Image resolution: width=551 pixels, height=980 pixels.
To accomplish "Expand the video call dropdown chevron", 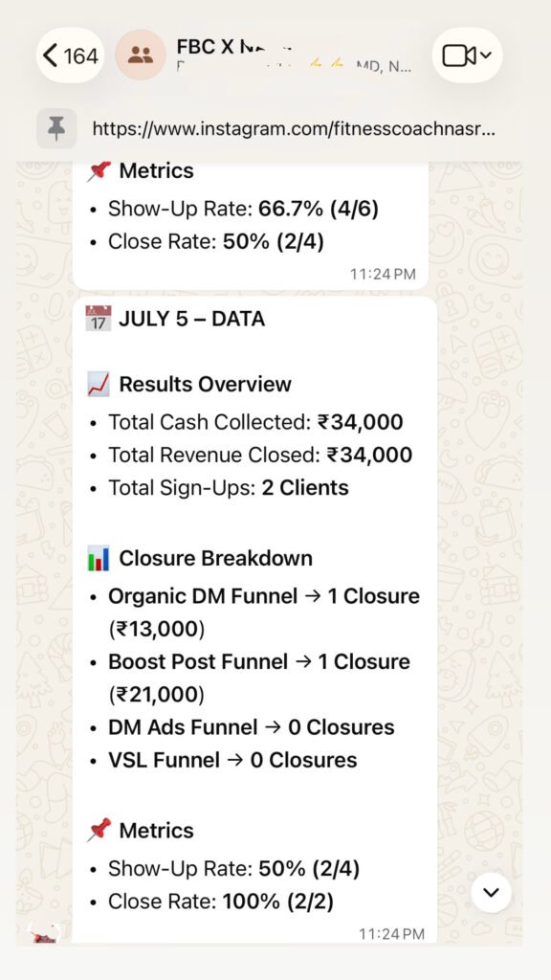I will (485, 56).
